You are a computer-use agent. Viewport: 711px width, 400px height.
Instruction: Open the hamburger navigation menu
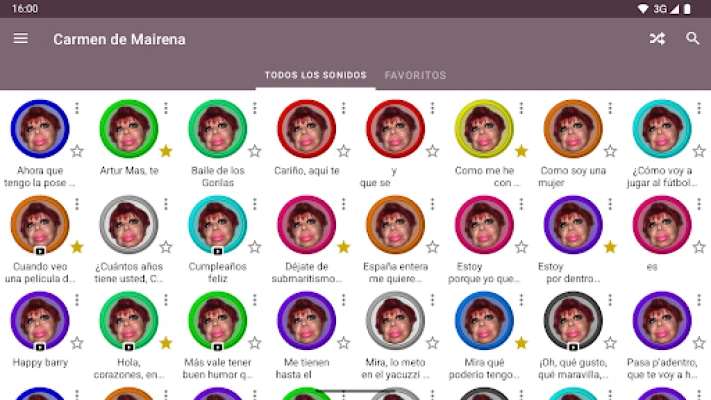(x=20, y=39)
